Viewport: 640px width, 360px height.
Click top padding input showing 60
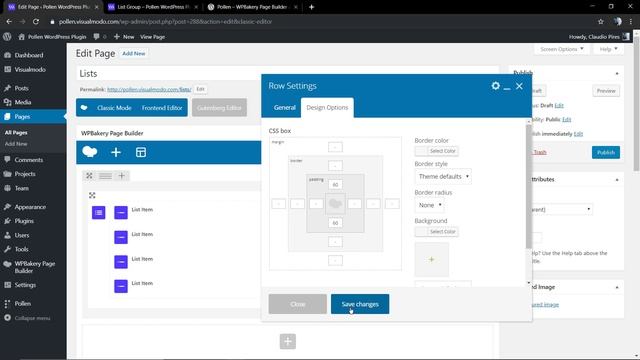click(335, 184)
